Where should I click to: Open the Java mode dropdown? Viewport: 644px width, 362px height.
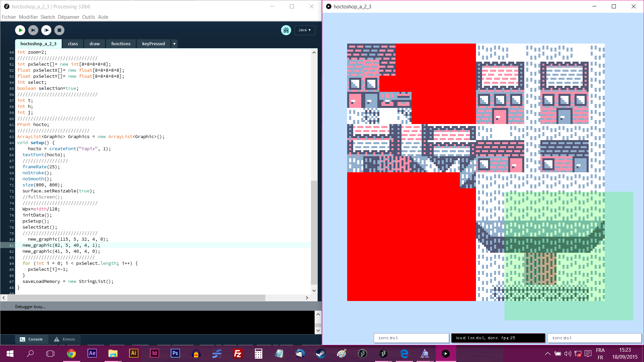[x=305, y=30]
